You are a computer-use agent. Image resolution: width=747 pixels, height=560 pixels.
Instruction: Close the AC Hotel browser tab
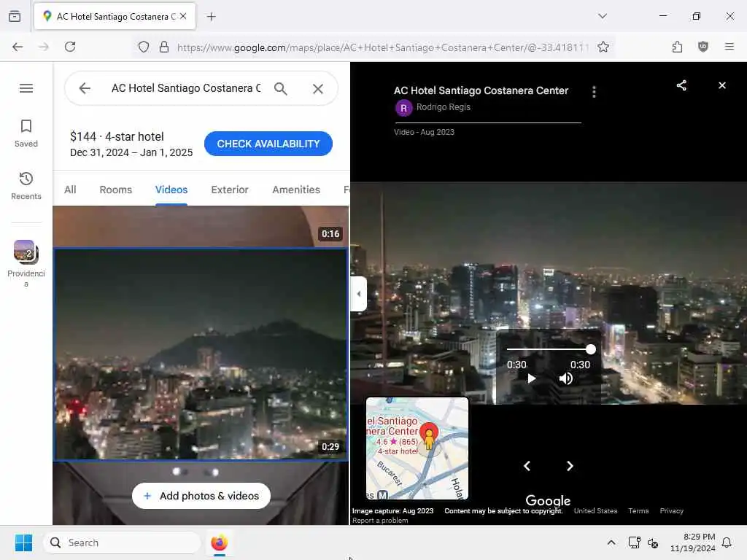[183, 16]
